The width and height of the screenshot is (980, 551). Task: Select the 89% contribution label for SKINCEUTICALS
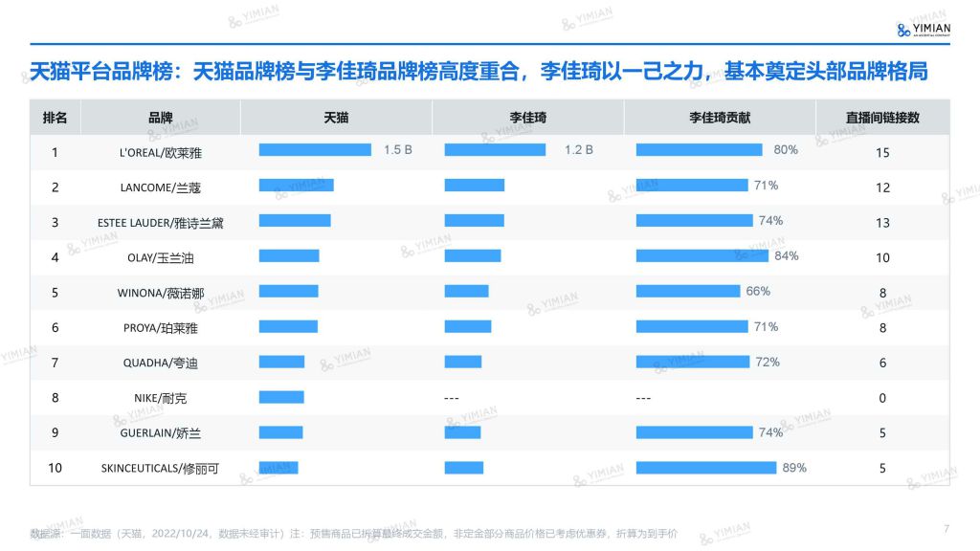click(x=794, y=468)
